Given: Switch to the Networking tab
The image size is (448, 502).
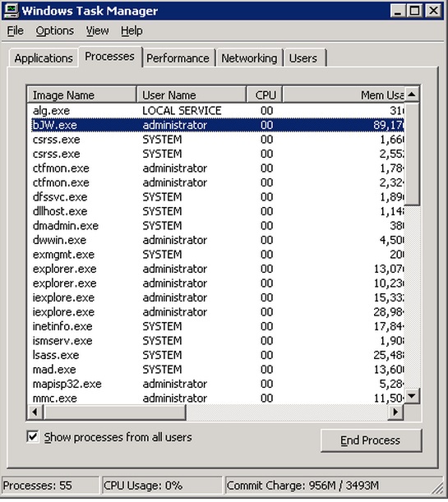Looking at the screenshot, I should pos(249,58).
